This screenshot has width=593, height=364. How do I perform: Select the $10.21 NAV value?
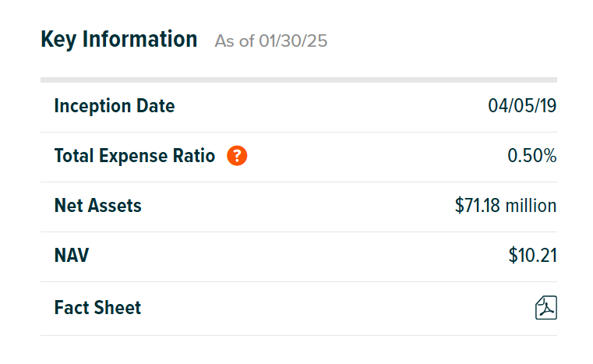pos(532,255)
